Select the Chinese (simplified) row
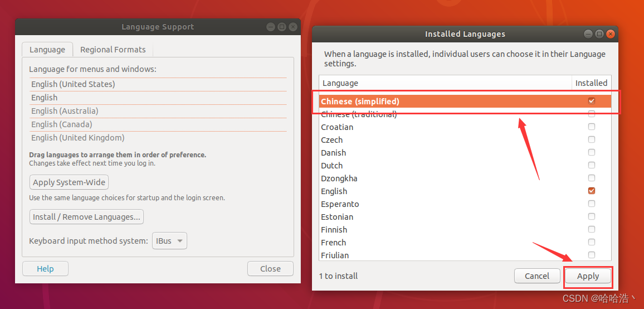Image resolution: width=644 pixels, height=309 pixels. 465,101
